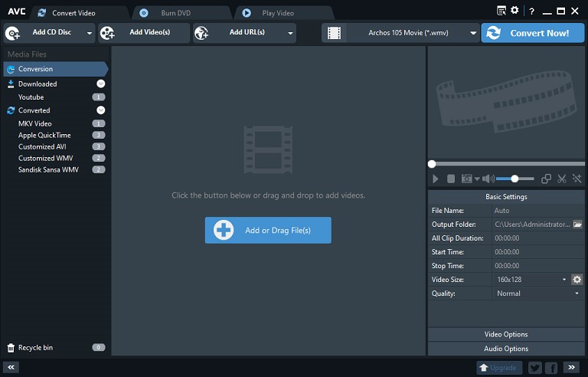Click the File Name field showing Auto
Viewport: 588px width, 377px height.
[537, 211]
